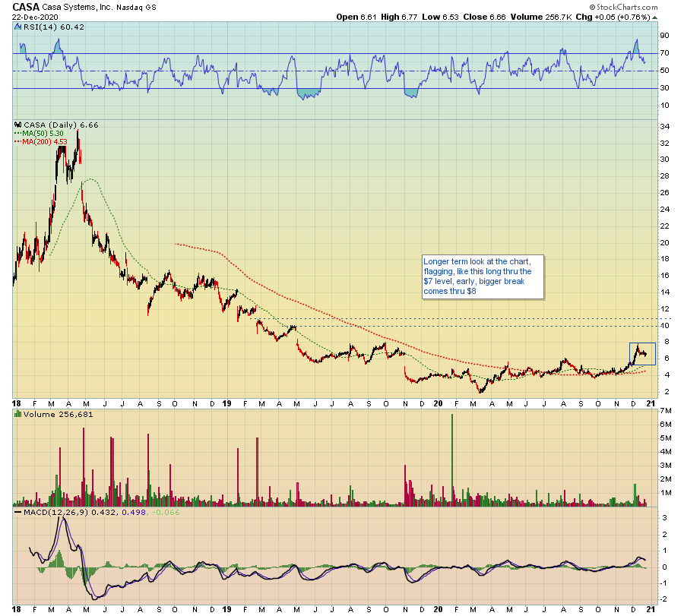Click the 'High 6.77' value
Image resolution: width=684 pixels, height=616 pixels.
coord(399,17)
